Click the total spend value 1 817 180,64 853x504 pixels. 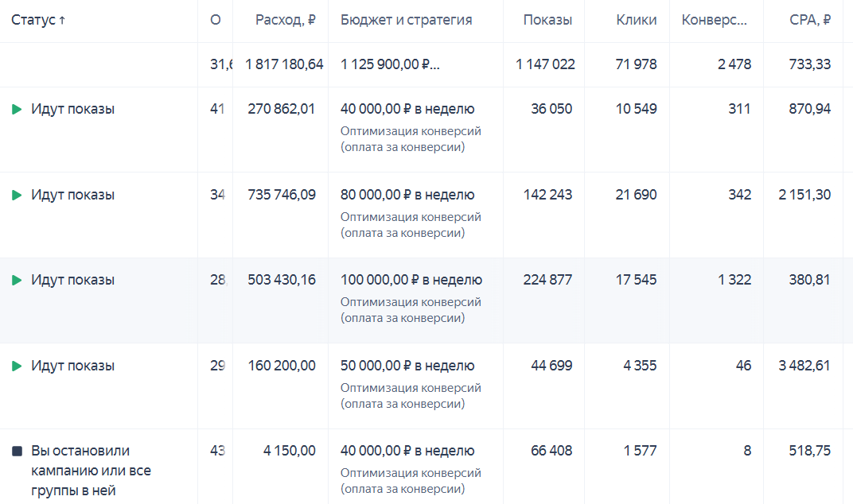284,65
